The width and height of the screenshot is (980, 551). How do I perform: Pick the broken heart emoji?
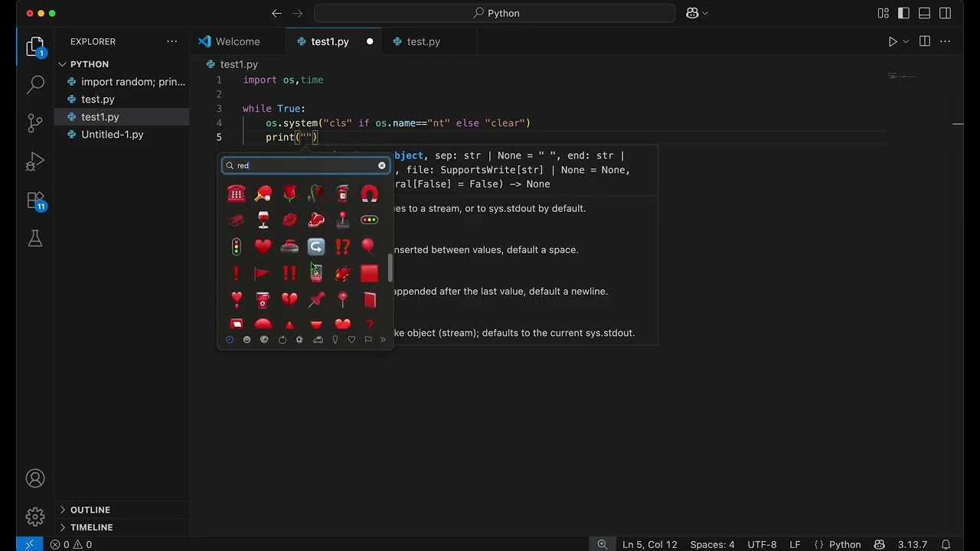(x=289, y=300)
